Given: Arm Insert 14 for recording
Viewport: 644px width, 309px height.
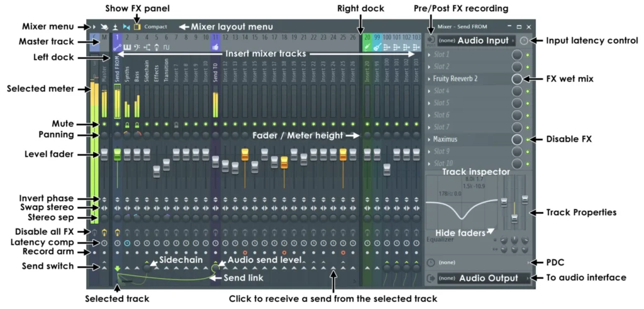Looking at the screenshot, I should coord(245,253).
